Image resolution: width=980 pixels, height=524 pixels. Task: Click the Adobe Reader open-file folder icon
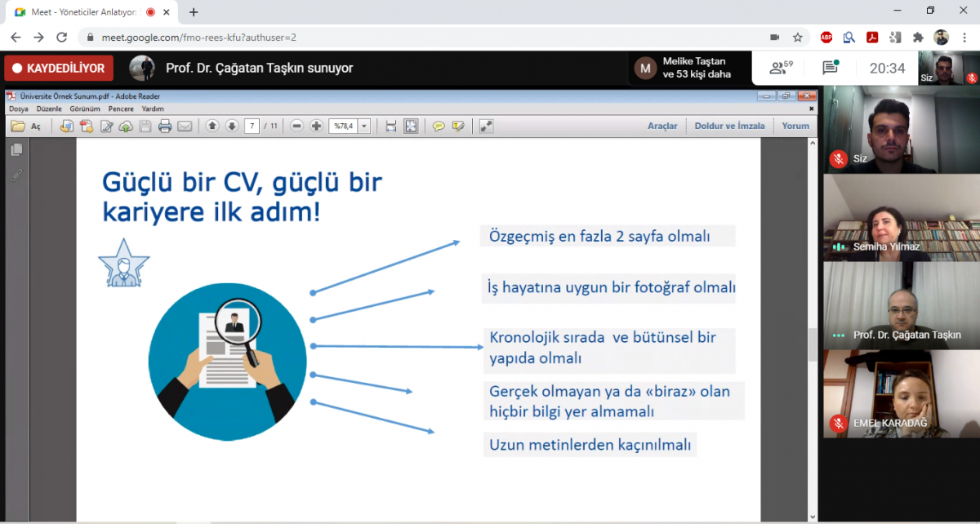click(17, 126)
